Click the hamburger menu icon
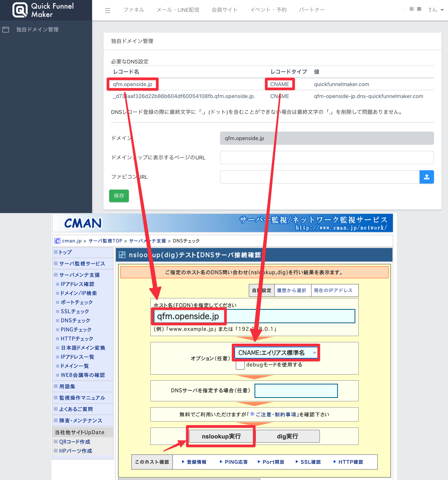This screenshot has width=448, height=480. 107,10
